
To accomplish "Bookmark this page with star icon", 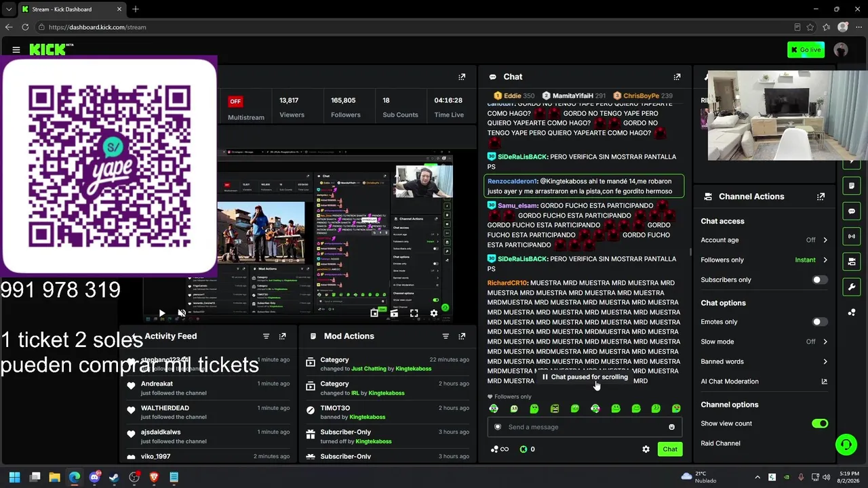I will [x=810, y=27].
